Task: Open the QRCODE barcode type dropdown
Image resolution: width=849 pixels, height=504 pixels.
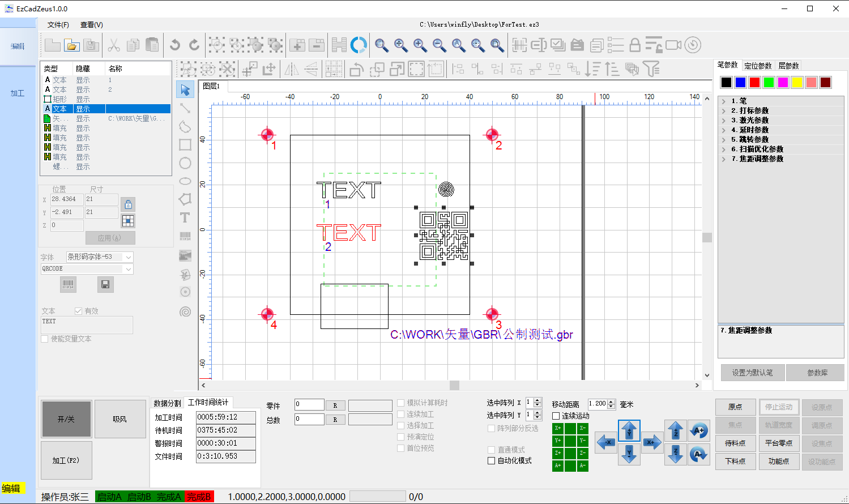Action: (129, 269)
